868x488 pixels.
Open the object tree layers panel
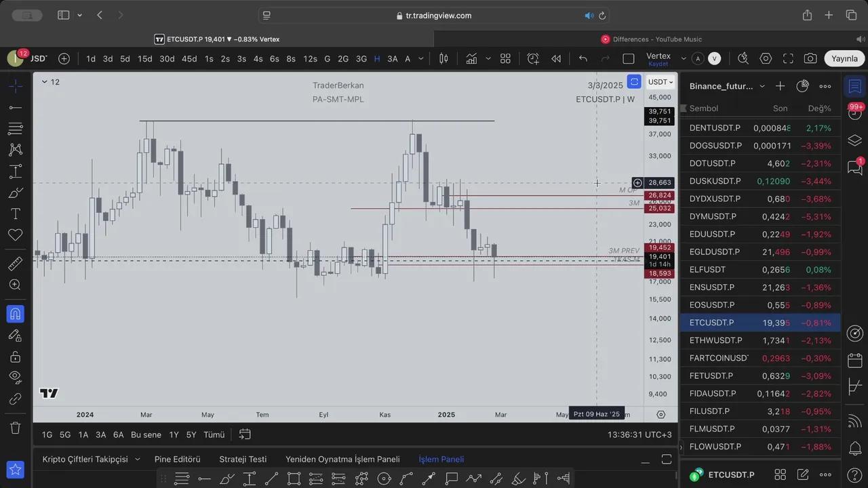[x=855, y=141]
